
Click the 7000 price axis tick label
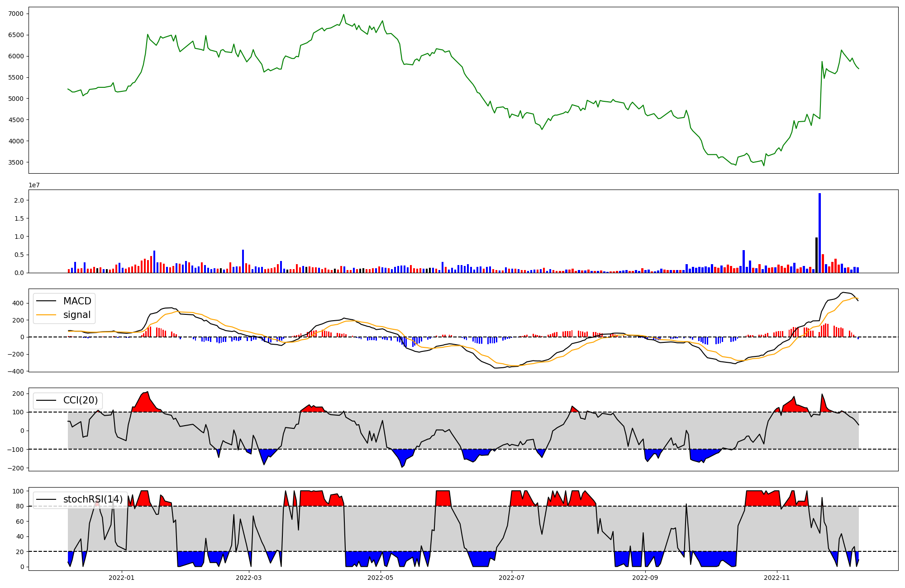[x=16, y=14]
